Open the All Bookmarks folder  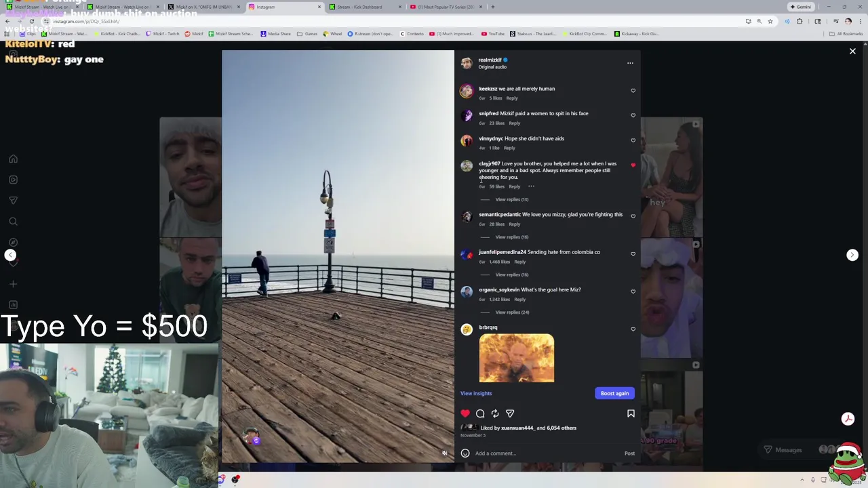pos(846,33)
